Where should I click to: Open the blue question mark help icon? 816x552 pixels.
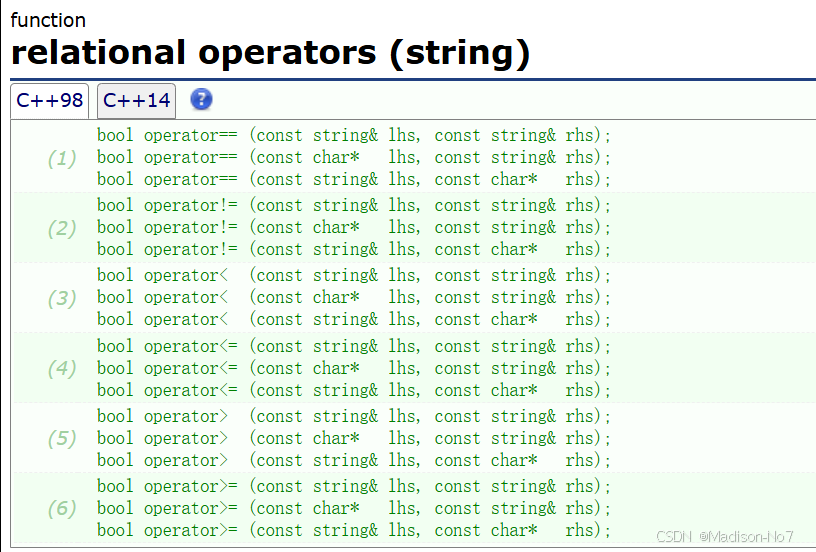tap(201, 99)
